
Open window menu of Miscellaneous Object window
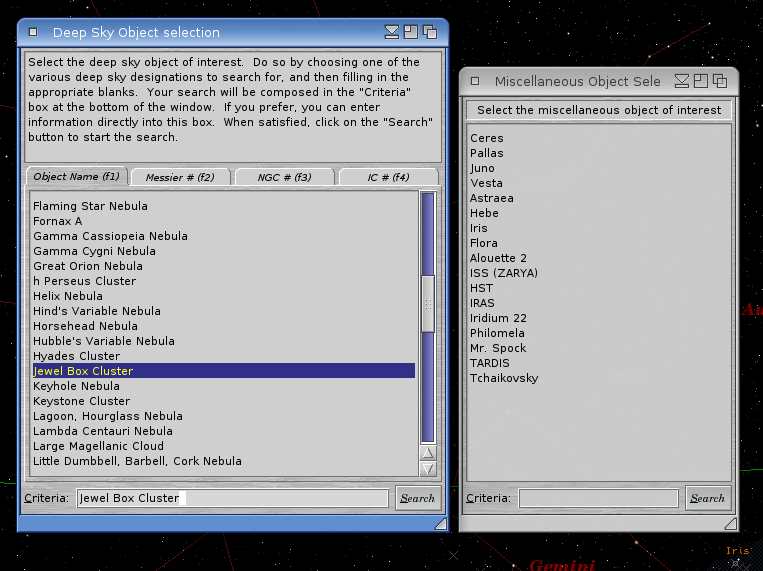pyautogui.click(x=475, y=81)
